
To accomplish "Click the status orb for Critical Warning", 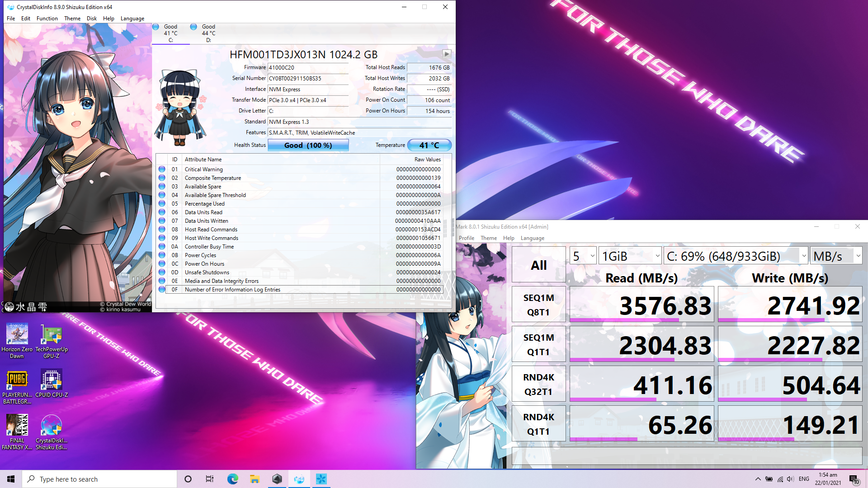I will [x=162, y=169].
